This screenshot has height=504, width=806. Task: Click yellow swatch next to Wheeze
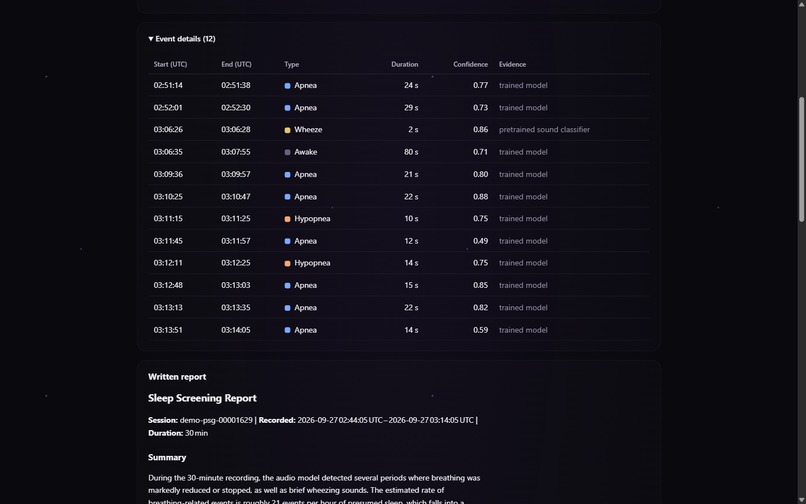pyautogui.click(x=287, y=130)
